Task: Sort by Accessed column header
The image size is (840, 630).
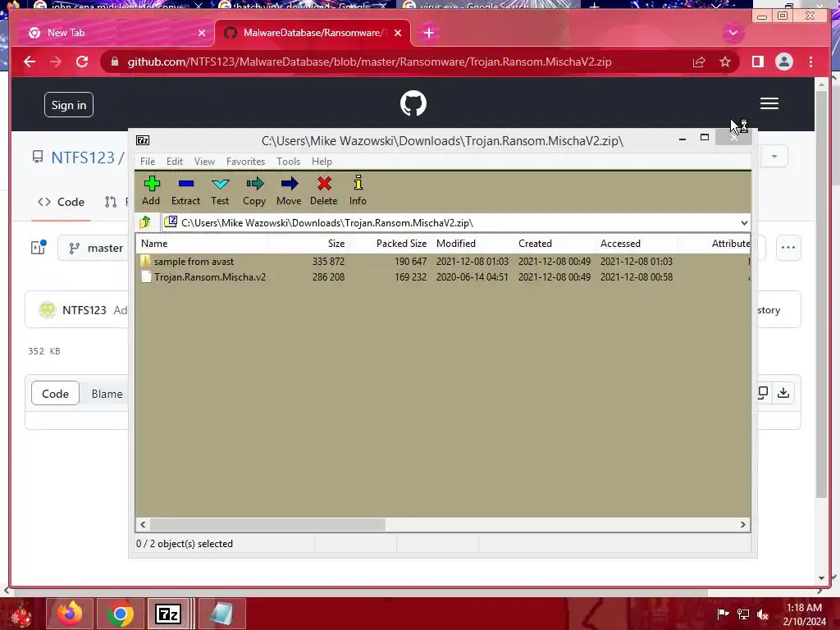Action: 637,243
